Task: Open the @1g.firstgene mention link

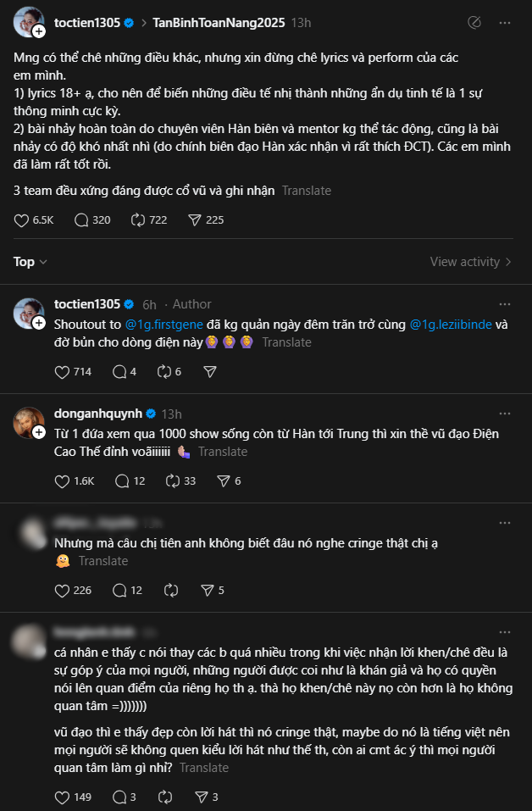Action: tap(163, 325)
